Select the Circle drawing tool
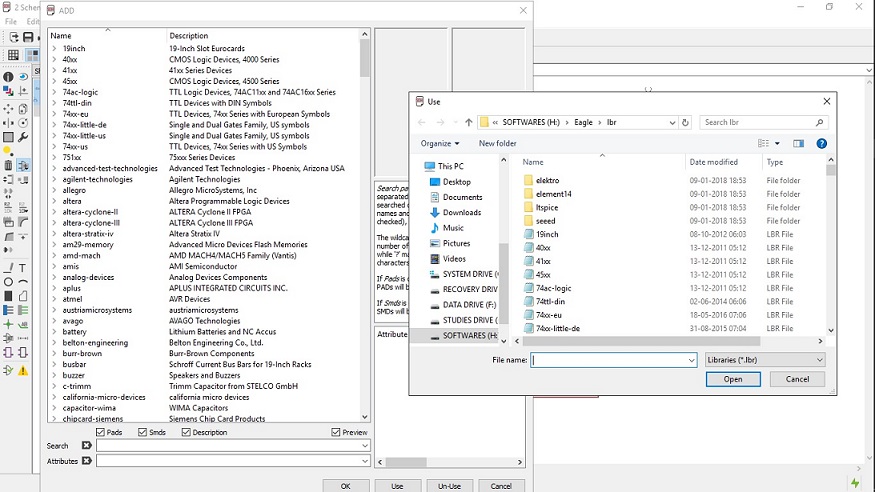Screen dimensions: 875x492 coord(8,282)
